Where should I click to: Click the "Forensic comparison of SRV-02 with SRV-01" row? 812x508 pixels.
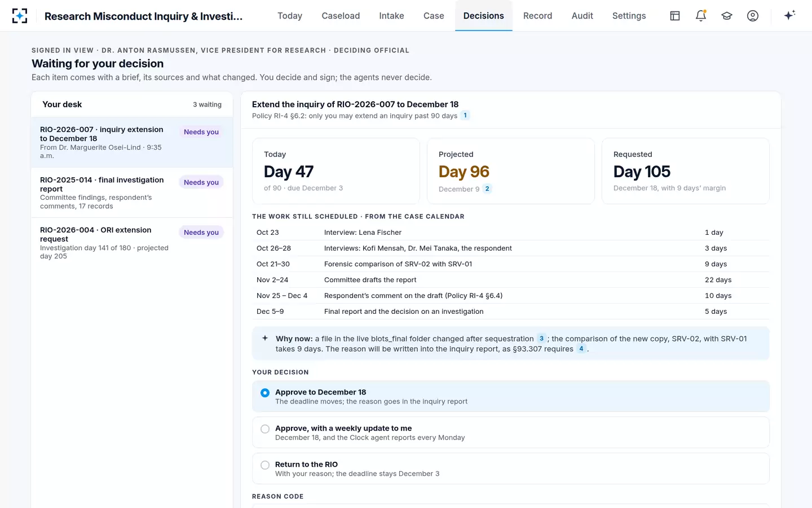point(511,264)
